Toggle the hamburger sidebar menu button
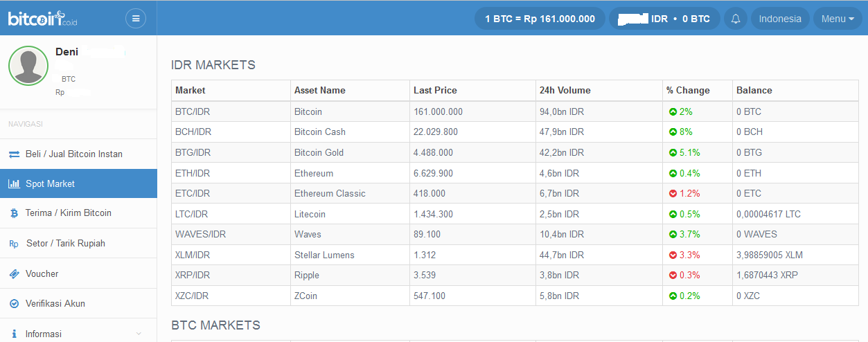Screen dimensions: 868x342 coord(136,19)
